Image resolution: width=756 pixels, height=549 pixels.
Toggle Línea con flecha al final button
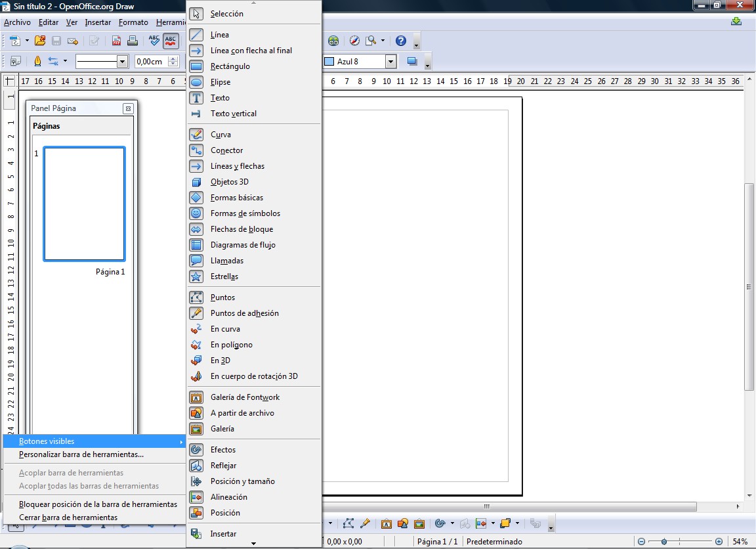pyautogui.click(x=253, y=50)
